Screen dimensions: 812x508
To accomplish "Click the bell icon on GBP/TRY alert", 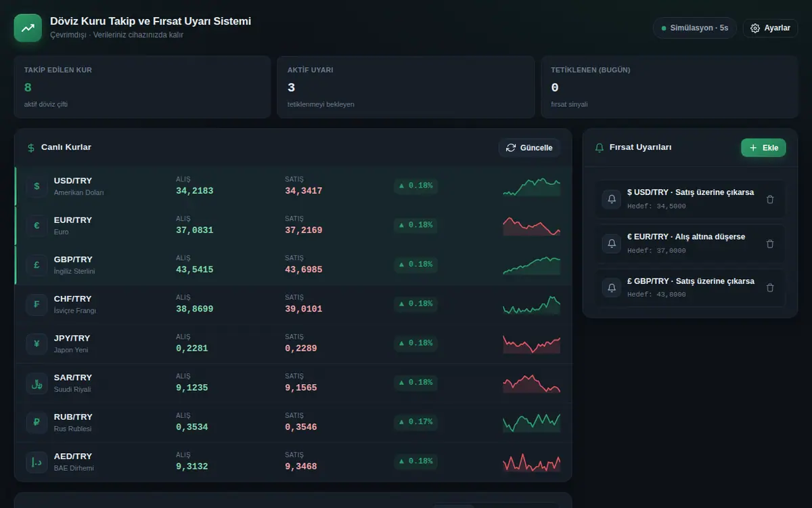I will pos(612,288).
